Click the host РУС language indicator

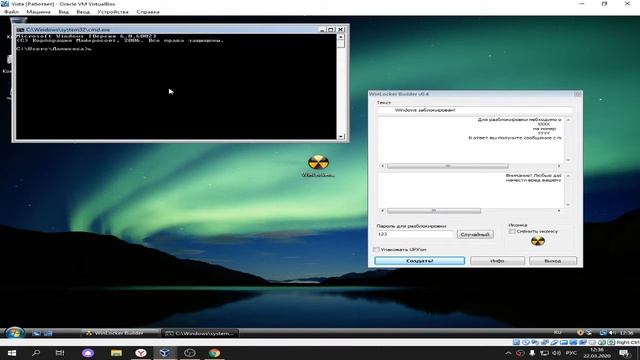pos(571,353)
